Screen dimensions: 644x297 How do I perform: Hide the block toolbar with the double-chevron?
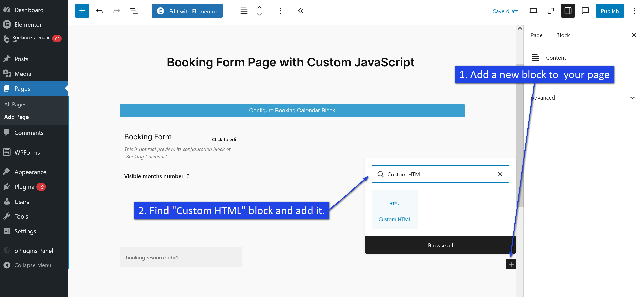pyautogui.click(x=301, y=11)
